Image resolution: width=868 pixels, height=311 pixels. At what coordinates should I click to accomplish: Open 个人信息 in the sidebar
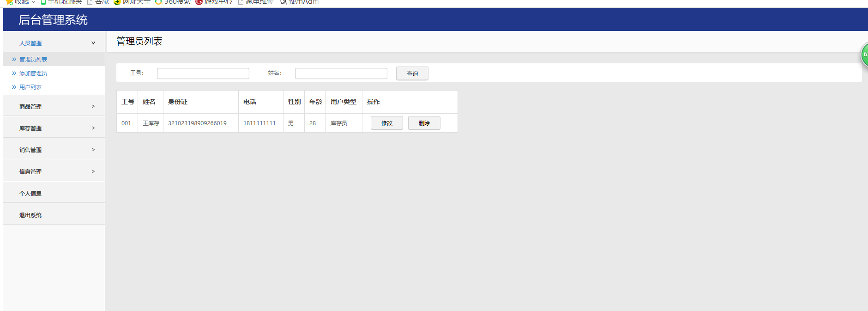click(30, 193)
